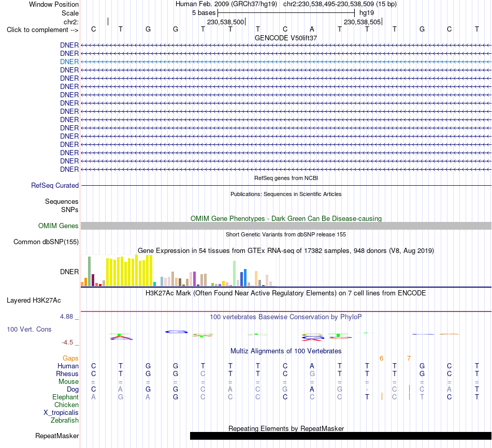Click the 'Click to complement -->' label
The image size is (492, 448).
42,30
